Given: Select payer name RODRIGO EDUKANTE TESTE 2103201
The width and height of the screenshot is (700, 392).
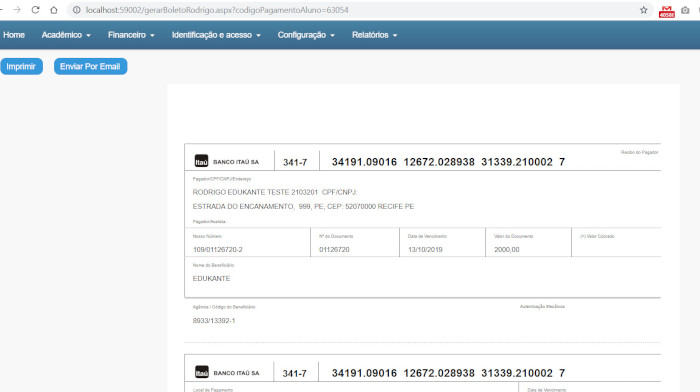Looking at the screenshot, I should point(255,192).
